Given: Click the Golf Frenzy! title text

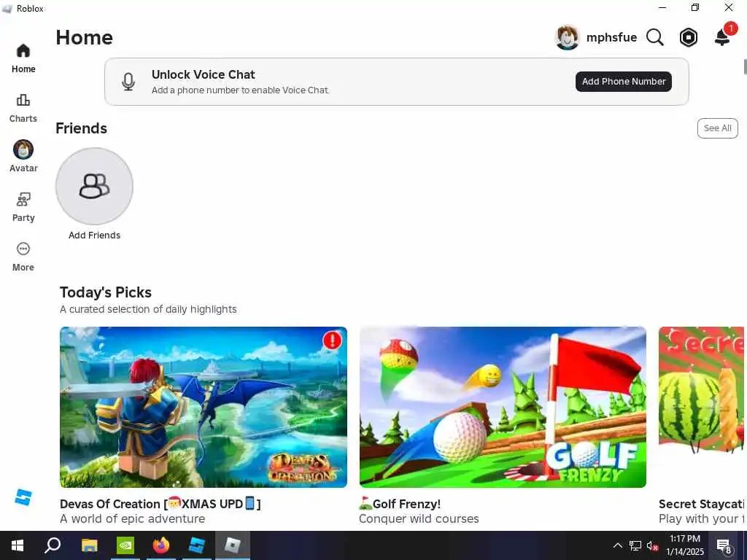Looking at the screenshot, I should 400,504.
